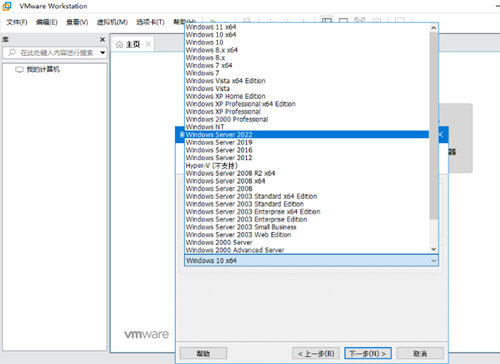Click the list's scroll-down arrow

pyautogui.click(x=433, y=249)
